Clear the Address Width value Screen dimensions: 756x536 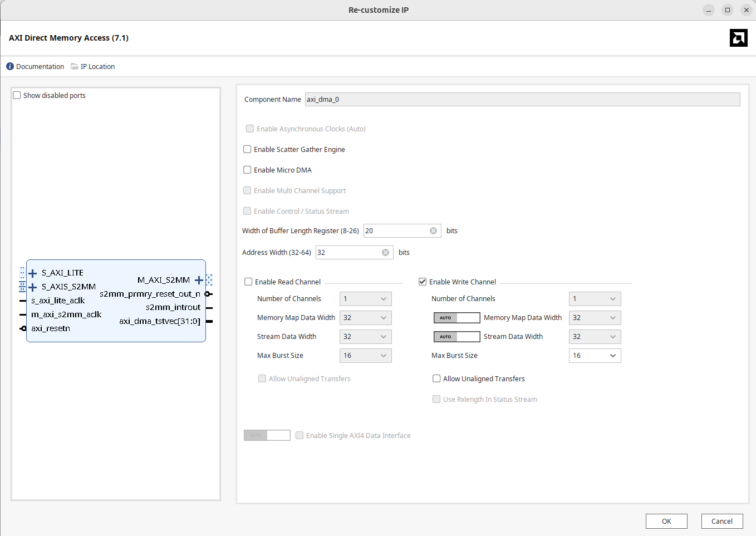(385, 253)
